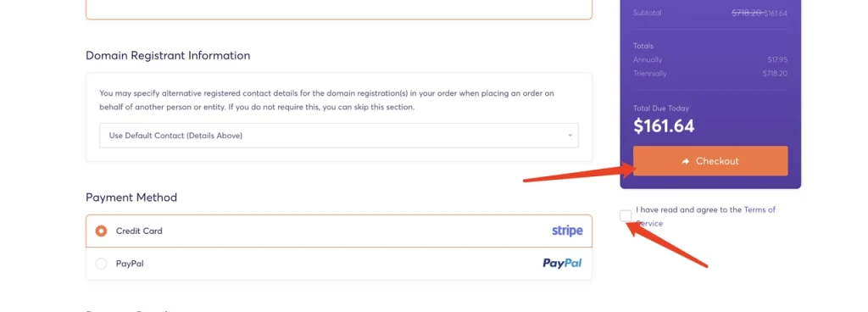Image resolution: width=868 pixels, height=312 pixels.
Task: Click the $161.64 Total Due Today amount
Action: point(664,126)
